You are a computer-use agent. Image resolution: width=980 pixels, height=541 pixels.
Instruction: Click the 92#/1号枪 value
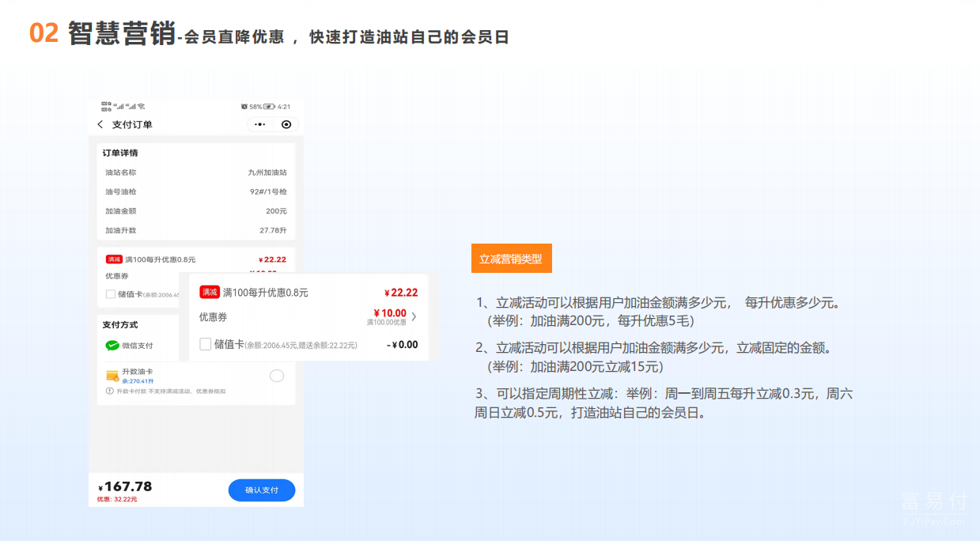268,192
